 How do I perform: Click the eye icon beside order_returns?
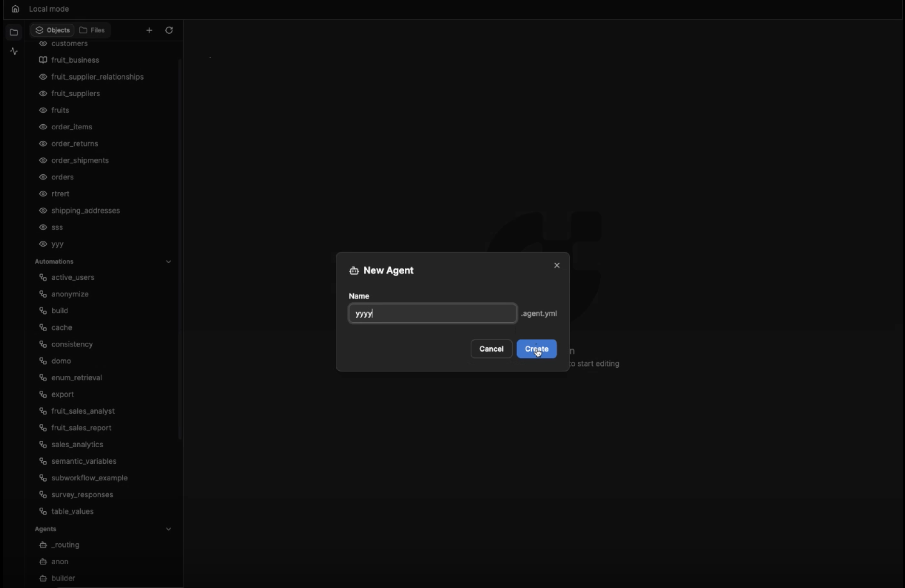[43, 144]
